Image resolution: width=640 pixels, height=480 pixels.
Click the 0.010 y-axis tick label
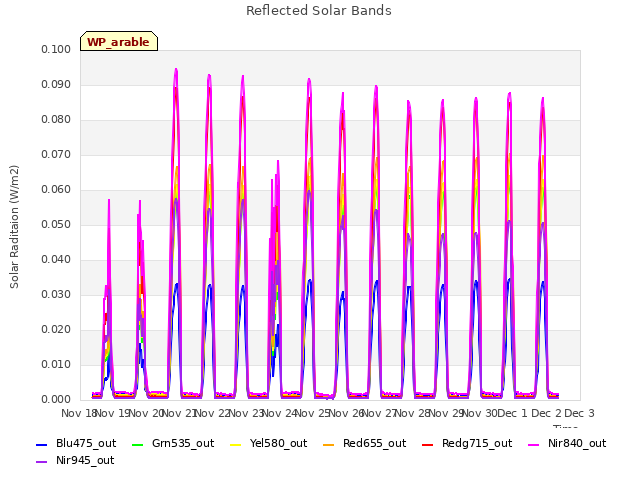[56, 364]
